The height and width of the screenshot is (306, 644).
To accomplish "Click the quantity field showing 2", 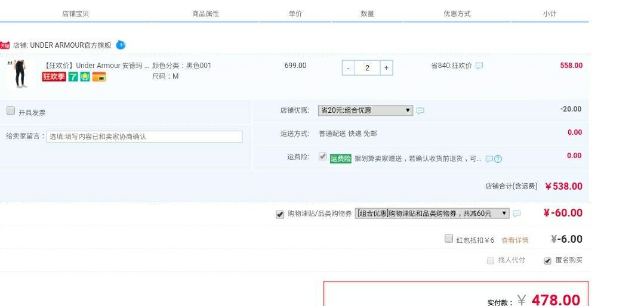I will [x=367, y=68].
